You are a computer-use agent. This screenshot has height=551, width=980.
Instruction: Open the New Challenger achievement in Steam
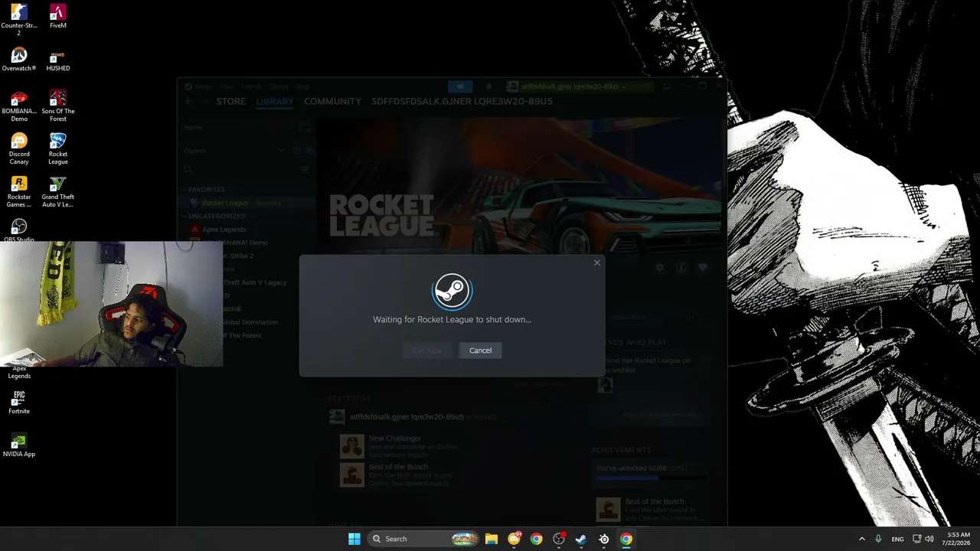click(395, 439)
